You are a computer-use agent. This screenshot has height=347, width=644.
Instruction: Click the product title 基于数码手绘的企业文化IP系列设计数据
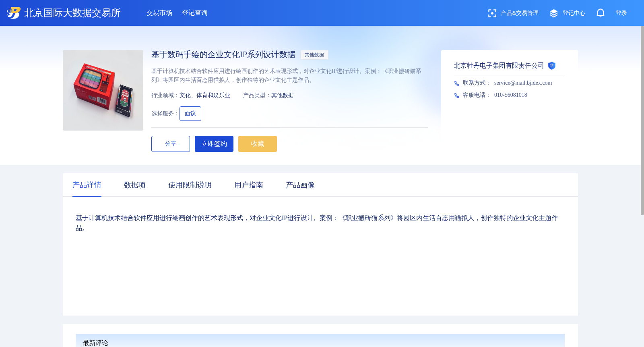[223, 55]
